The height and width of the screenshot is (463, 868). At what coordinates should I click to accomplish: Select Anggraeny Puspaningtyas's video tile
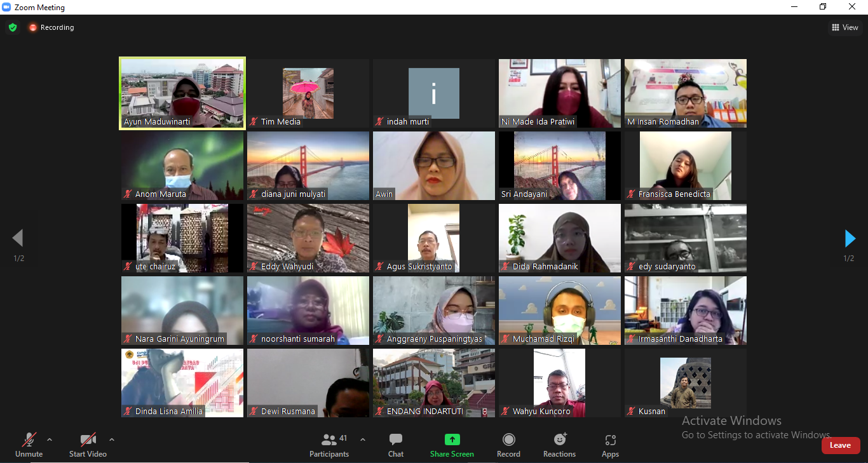(x=434, y=311)
